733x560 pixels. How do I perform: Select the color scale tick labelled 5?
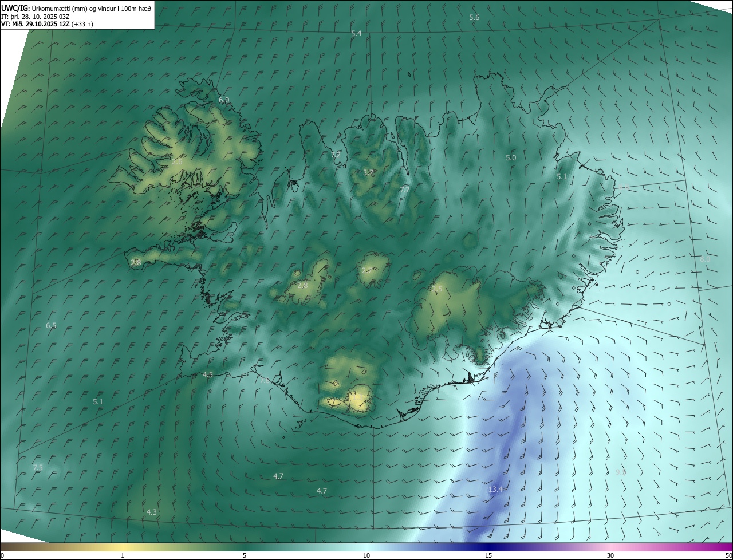(245, 555)
